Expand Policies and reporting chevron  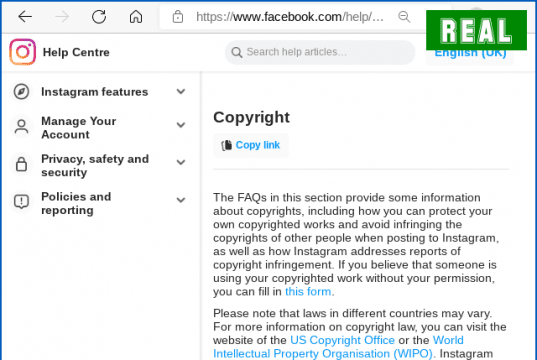pos(181,200)
